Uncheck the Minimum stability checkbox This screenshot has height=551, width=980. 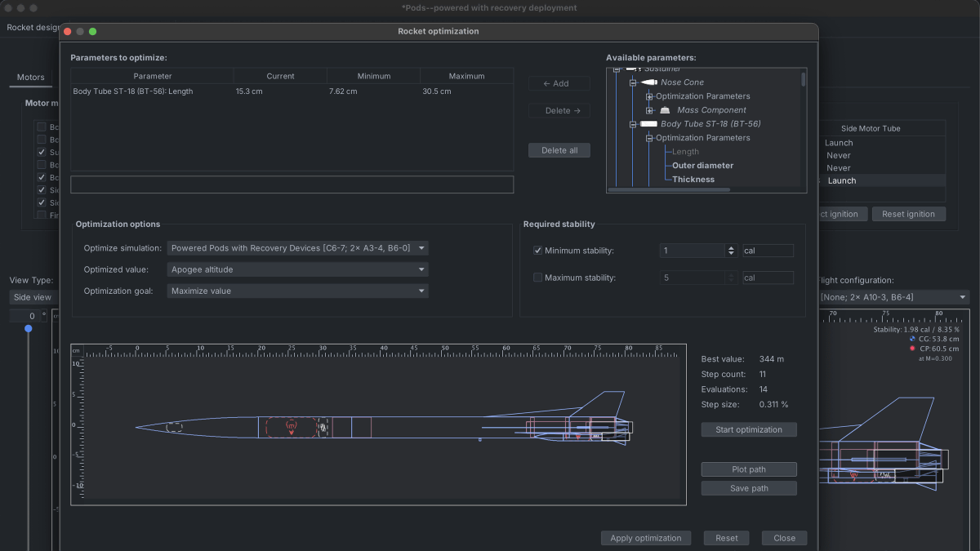click(537, 251)
